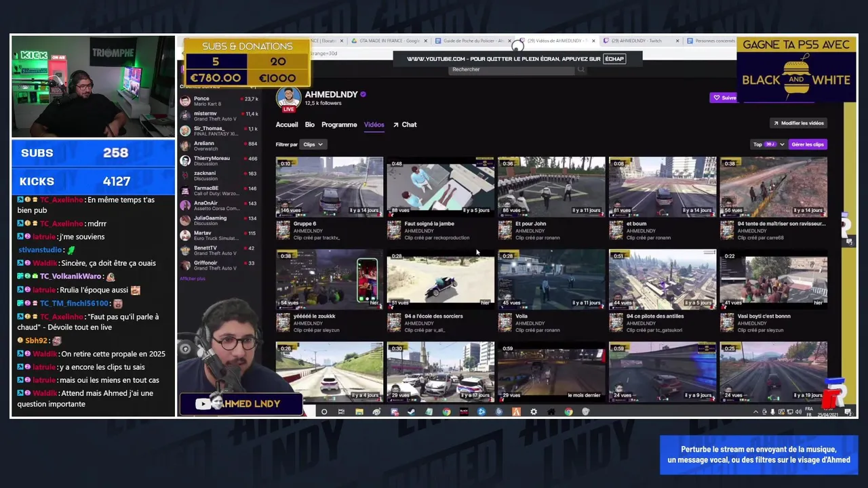The image size is (868, 488).
Task: Open the Clips filter dropdown
Action: 313,144
